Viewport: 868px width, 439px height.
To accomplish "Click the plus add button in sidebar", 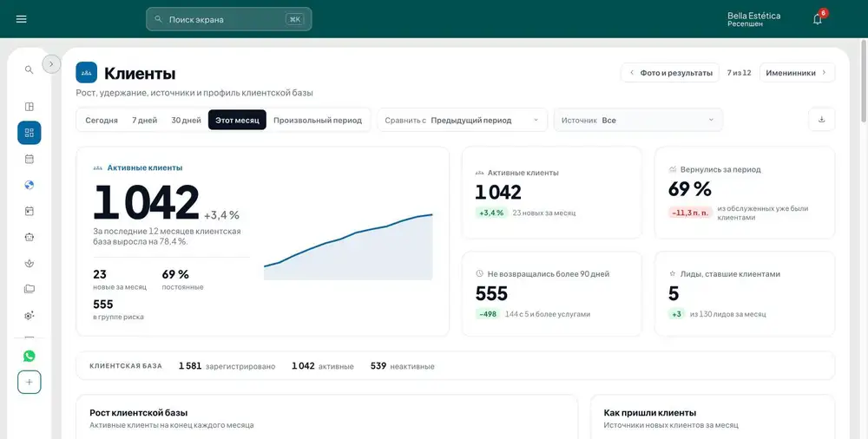I will click(30, 382).
